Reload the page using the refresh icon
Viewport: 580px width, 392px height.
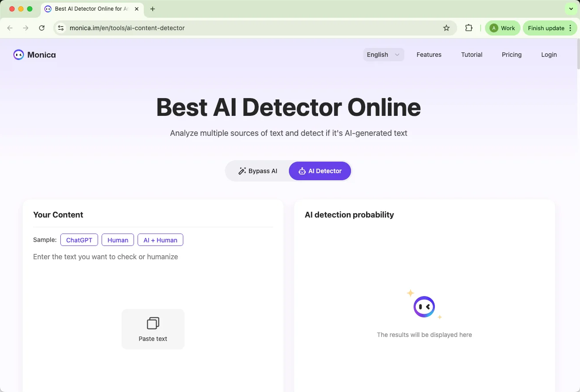42,28
